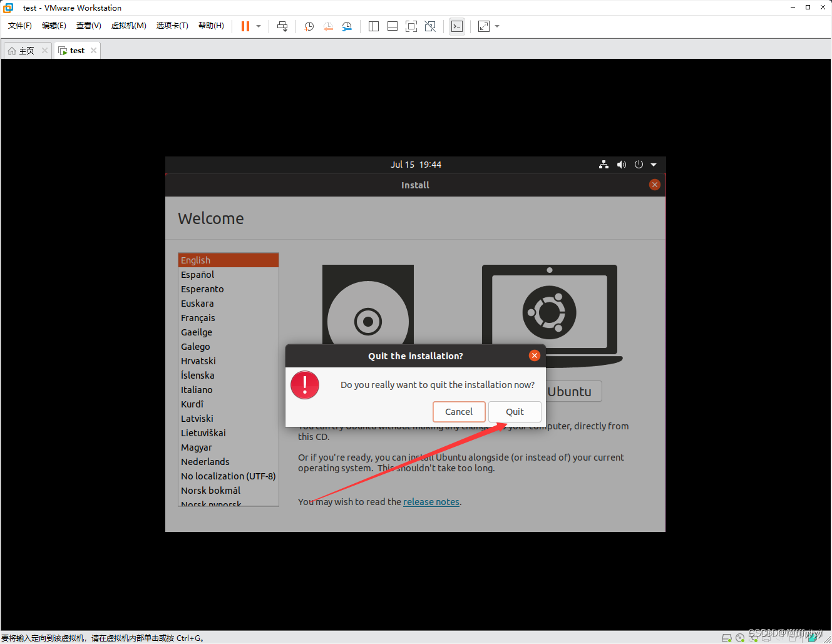Screen dimensions: 832x644
Task: Click the Quit button in the dialog
Action: [x=515, y=412]
